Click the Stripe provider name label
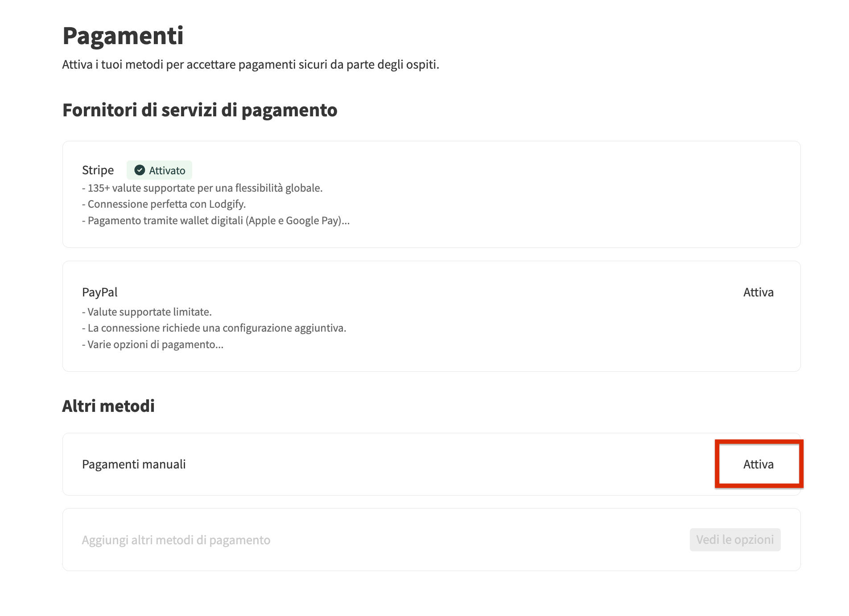The width and height of the screenshot is (849, 616). tap(98, 170)
